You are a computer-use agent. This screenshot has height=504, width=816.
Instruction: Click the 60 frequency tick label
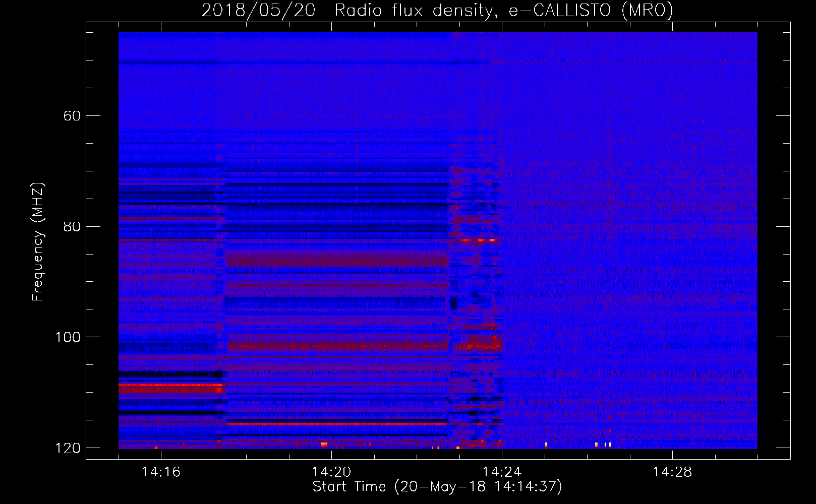pos(72,116)
